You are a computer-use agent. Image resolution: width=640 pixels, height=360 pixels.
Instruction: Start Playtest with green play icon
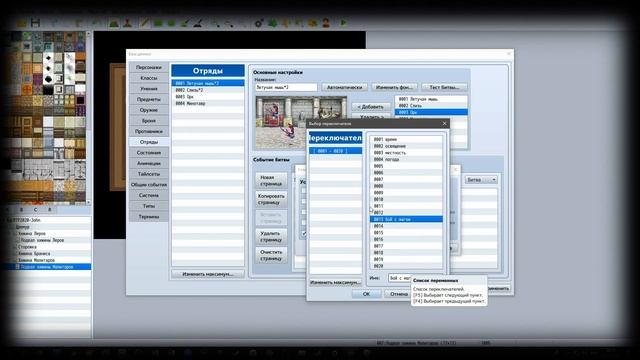coord(343,23)
